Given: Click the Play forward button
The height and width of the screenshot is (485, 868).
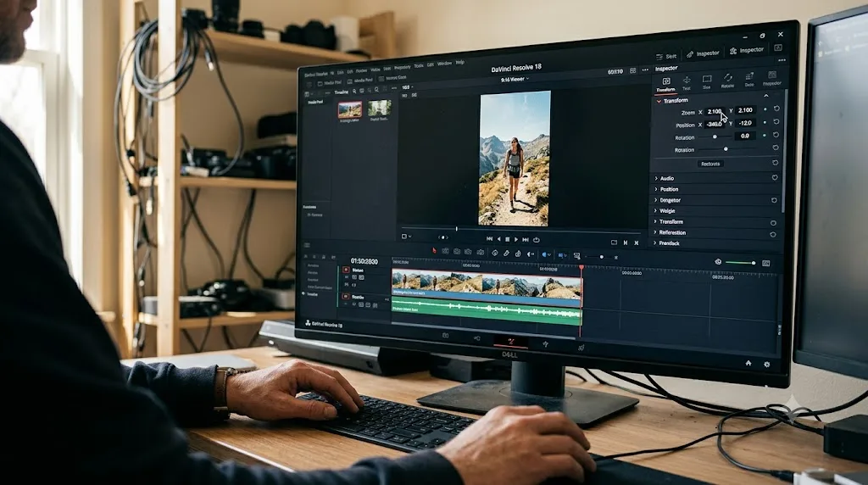Looking at the screenshot, I should [x=516, y=239].
